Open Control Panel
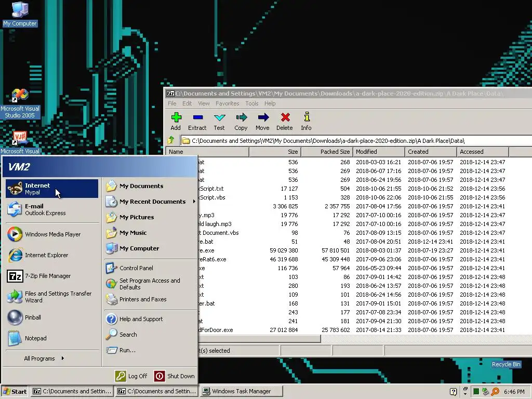This screenshot has height=399, width=532. point(150,268)
